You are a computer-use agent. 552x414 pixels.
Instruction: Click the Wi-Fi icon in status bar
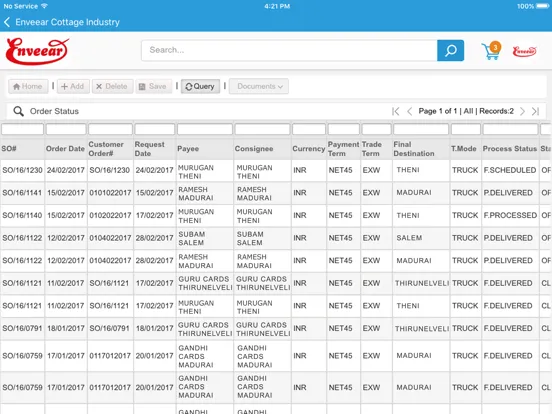pos(44,6)
